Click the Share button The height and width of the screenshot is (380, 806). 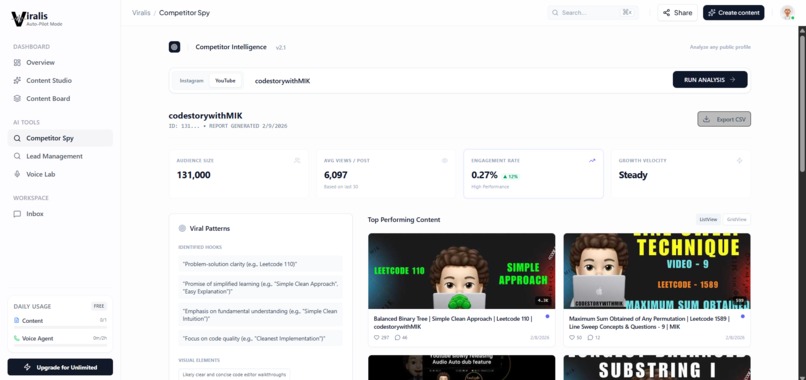click(x=677, y=12)
